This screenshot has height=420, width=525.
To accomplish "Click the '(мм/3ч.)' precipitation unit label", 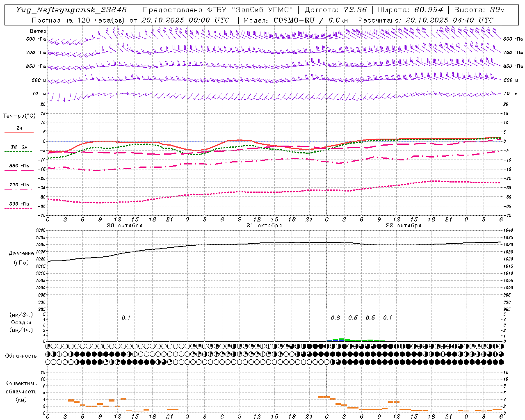I will click(21, 315).
